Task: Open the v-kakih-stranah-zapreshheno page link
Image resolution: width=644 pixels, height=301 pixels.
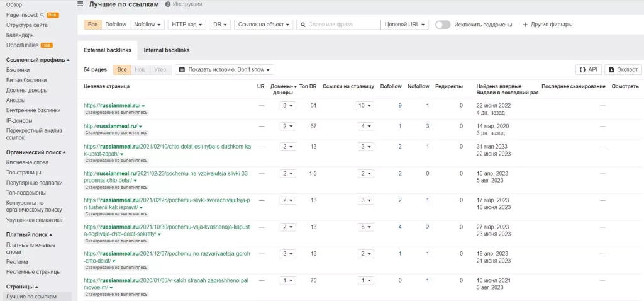Action: click(x=166, y=284)
